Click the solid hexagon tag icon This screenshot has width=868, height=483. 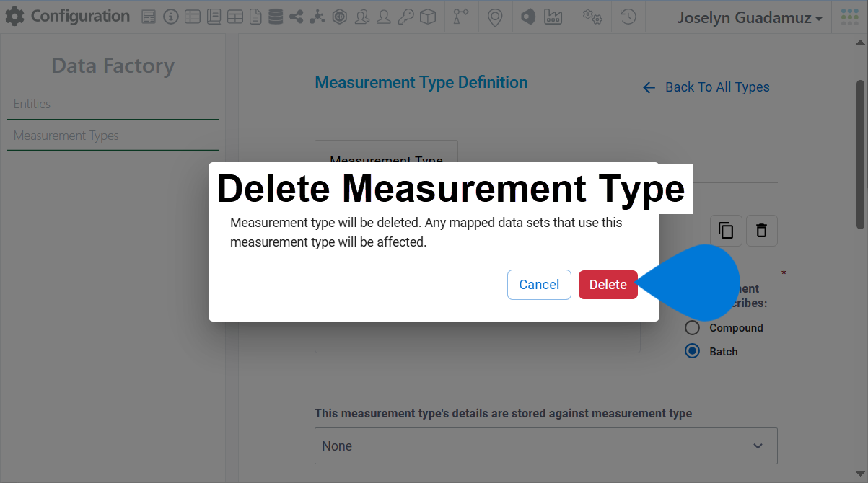pyautogui.click(x=528, y=17)
